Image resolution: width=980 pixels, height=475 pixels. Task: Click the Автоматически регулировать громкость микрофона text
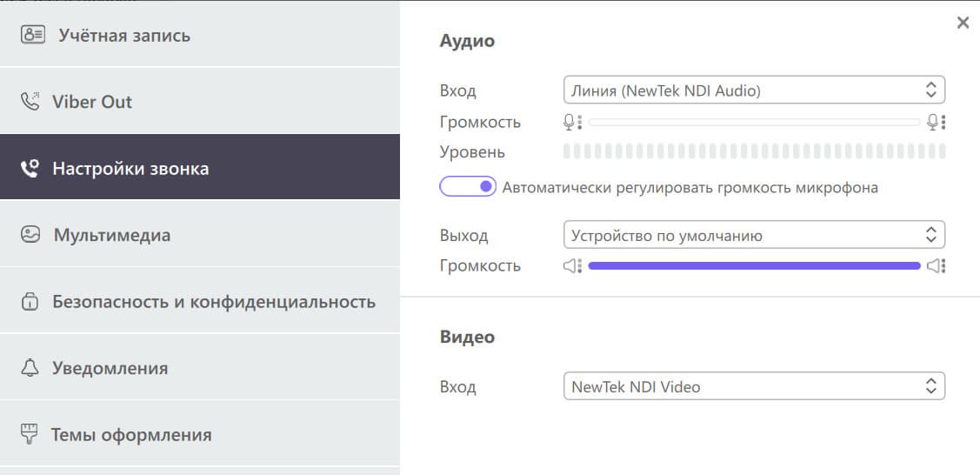[x=690, y=188]
